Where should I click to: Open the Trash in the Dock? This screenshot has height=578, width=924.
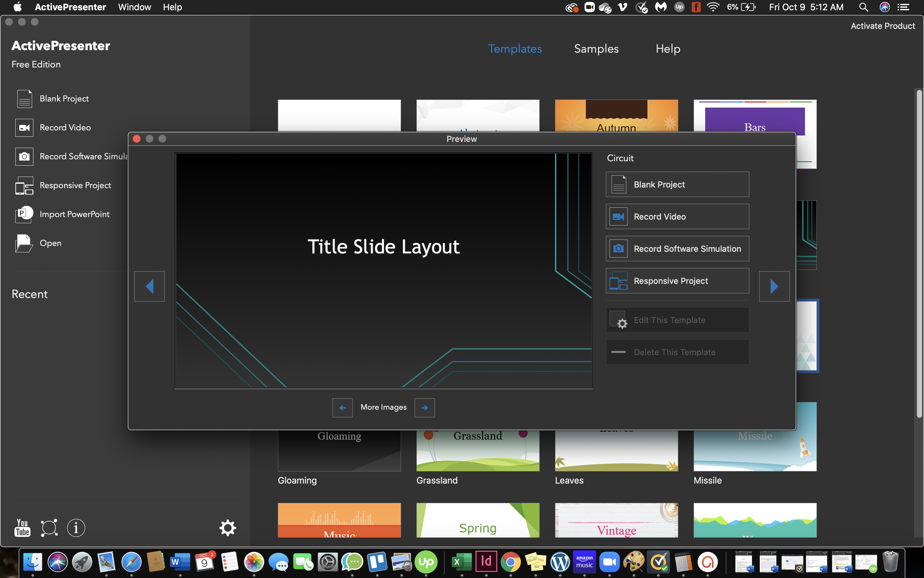click(891, 561)
